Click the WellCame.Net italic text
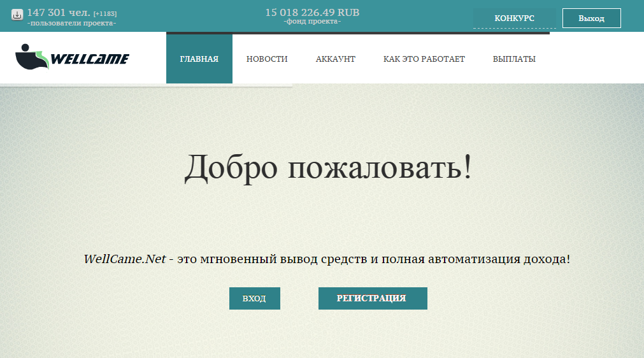This screenshot has width=644, height=358. click(x=125, y=259)
